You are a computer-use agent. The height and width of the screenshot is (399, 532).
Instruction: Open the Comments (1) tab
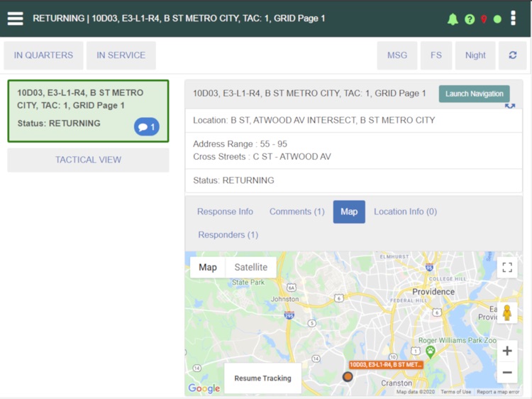[297, 212]
